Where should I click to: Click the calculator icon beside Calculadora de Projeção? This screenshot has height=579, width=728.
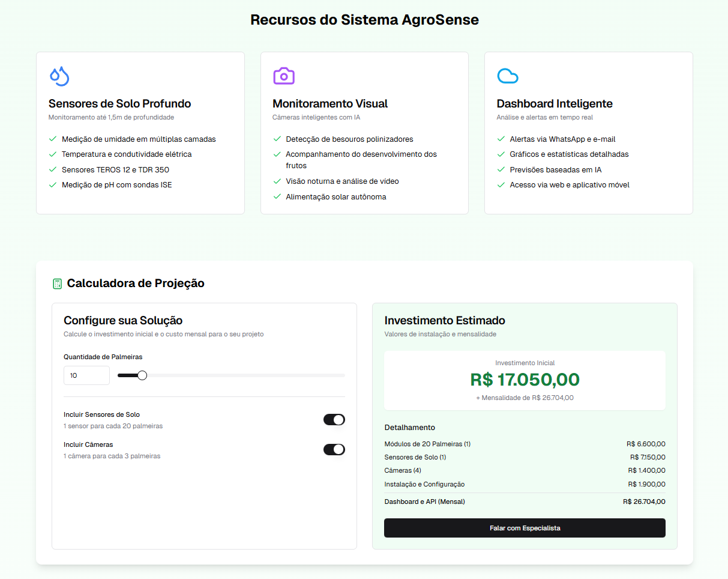click(58, 283)
